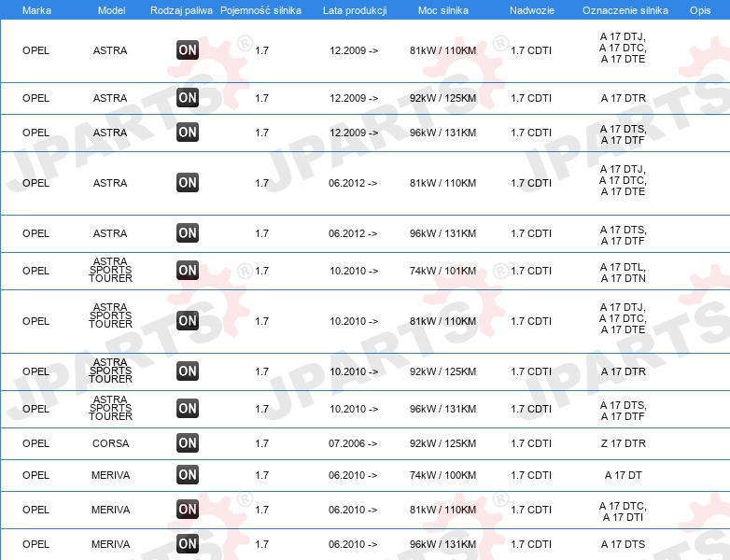The image size is (730, 560).
Task: Select engine code A 17 DTS in last Meriva row
Action: [623, 544]
